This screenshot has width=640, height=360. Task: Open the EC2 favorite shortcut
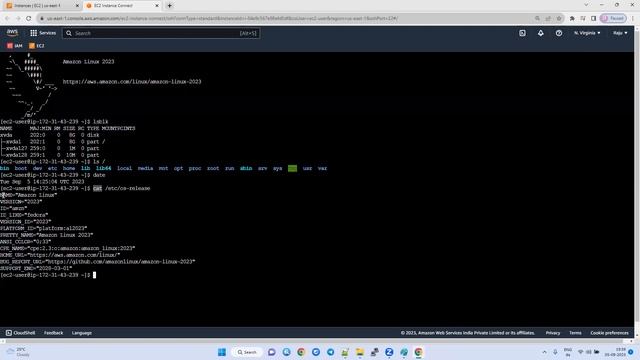pos(36,46)
